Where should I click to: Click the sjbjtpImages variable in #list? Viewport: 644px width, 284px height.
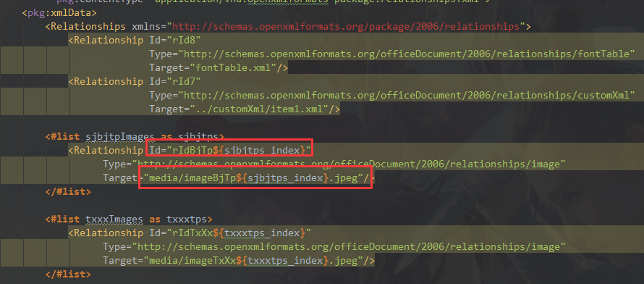120,136
